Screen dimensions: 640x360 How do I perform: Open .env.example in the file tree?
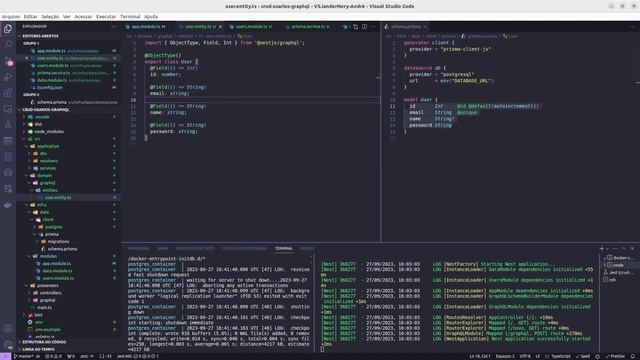(48, 329)
